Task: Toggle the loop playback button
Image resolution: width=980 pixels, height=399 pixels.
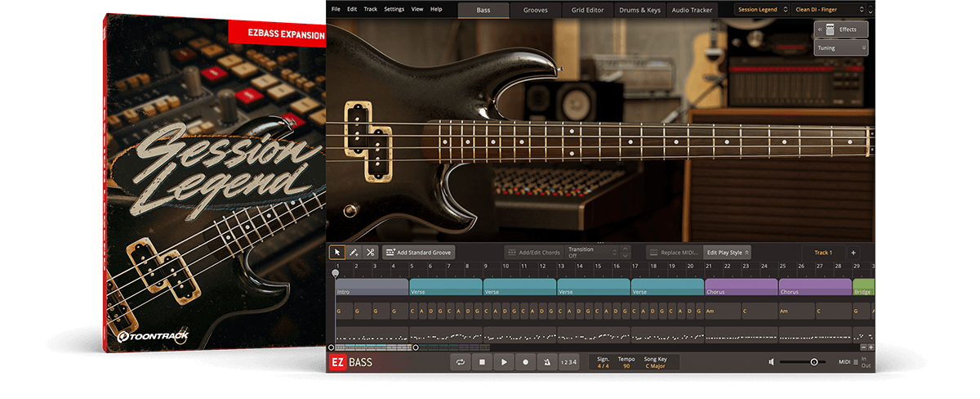Action: [461, 362]
